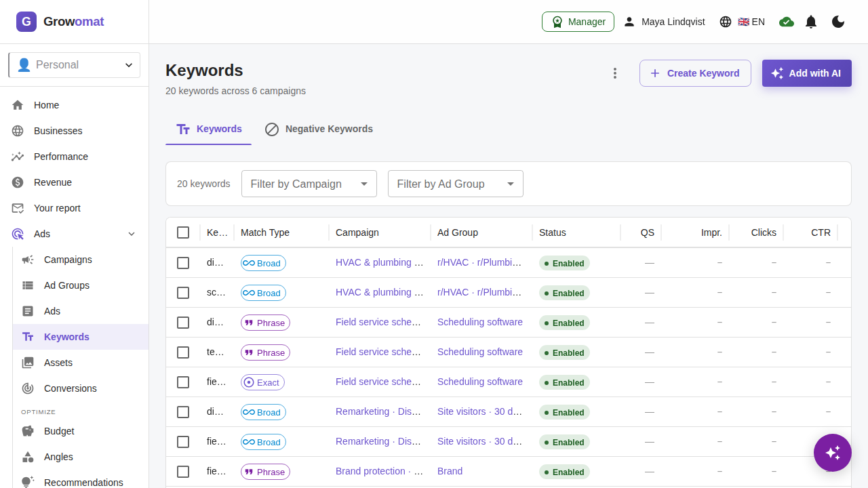Open Recommendations in sidebar

(81, 483)
